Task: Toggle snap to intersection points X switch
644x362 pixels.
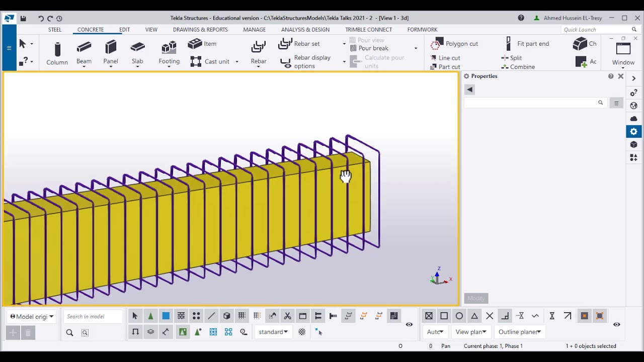Action: click(x=490, y=316)
